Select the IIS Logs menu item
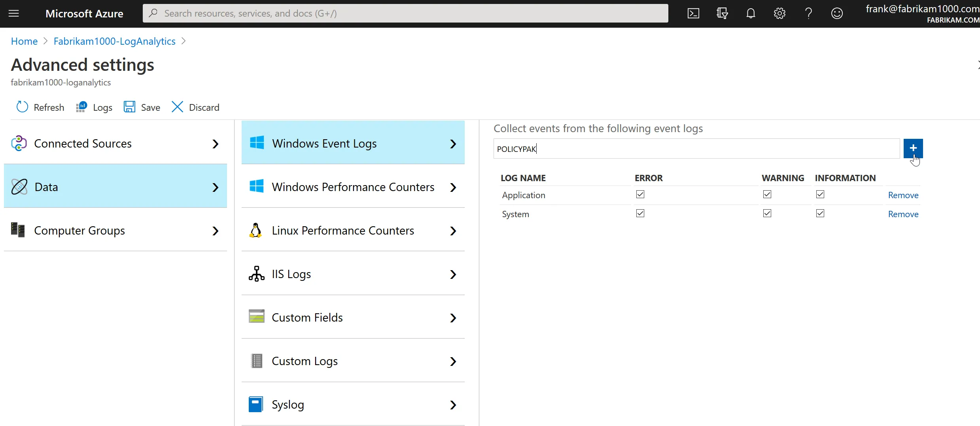 point(353,274)
